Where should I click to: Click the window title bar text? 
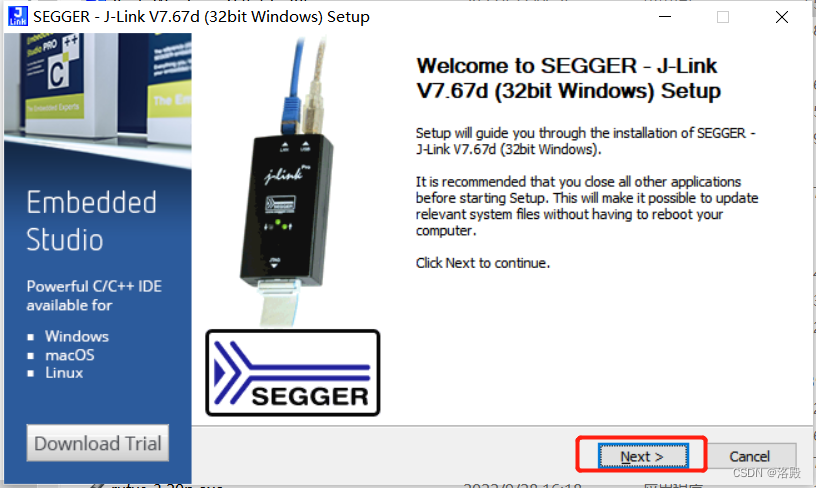[x=201, y=17]
